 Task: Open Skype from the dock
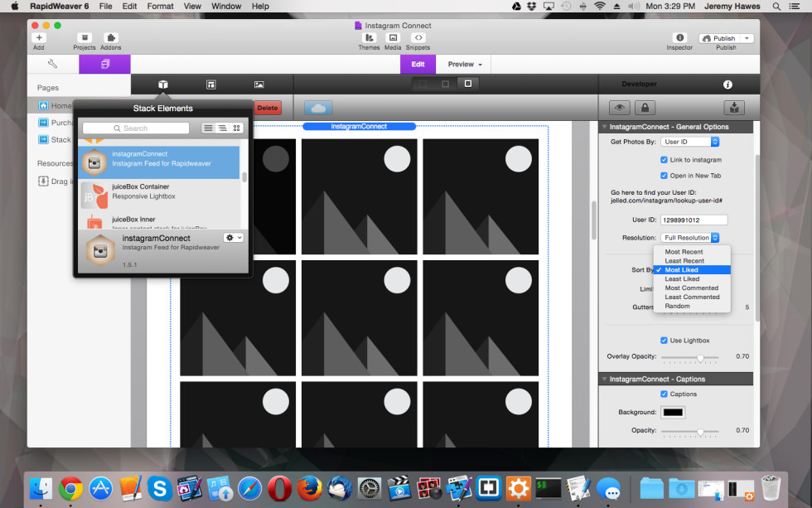160,488
